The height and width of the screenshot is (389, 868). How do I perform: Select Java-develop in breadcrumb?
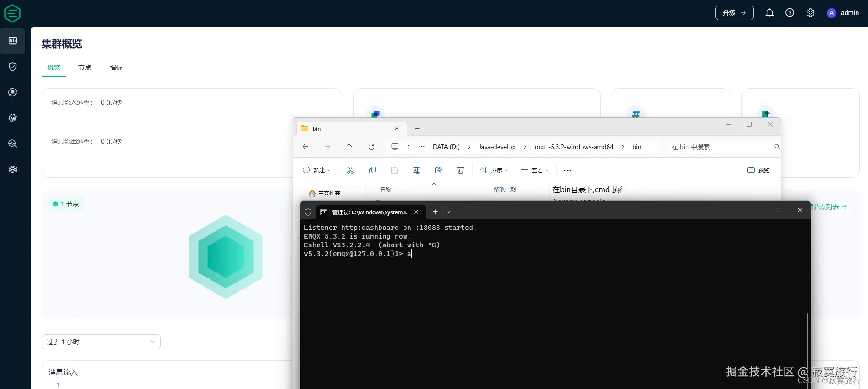pyautogui.click(x=497, y=147)
